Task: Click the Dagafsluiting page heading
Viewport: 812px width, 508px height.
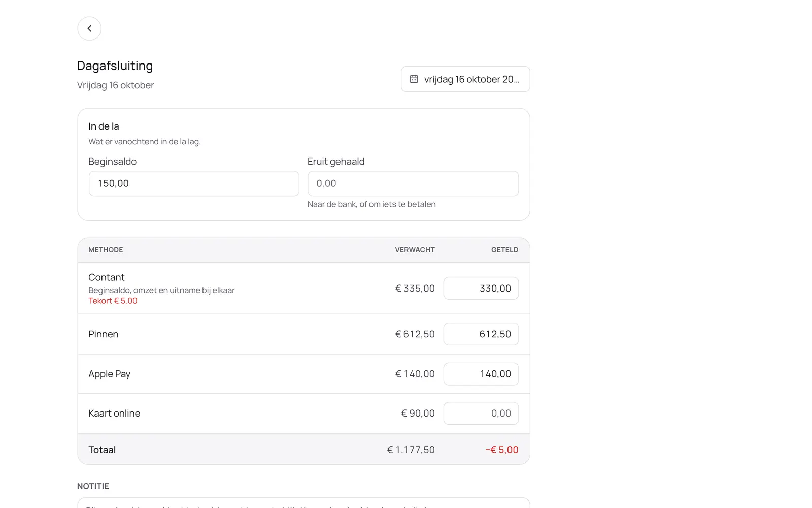Action: (x=115, y=66)
